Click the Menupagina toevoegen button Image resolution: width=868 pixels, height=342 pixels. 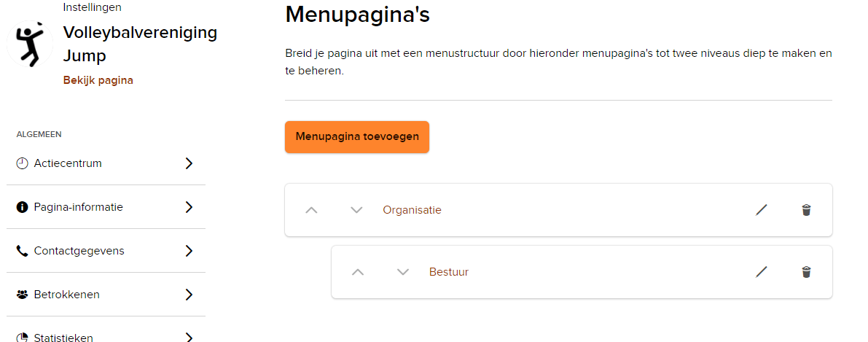coord(356,137)
